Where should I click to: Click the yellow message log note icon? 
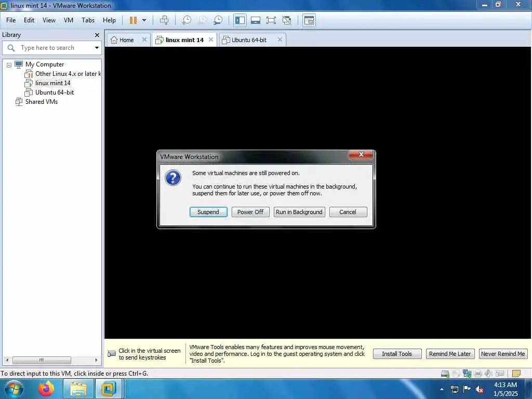pos(516,374)
